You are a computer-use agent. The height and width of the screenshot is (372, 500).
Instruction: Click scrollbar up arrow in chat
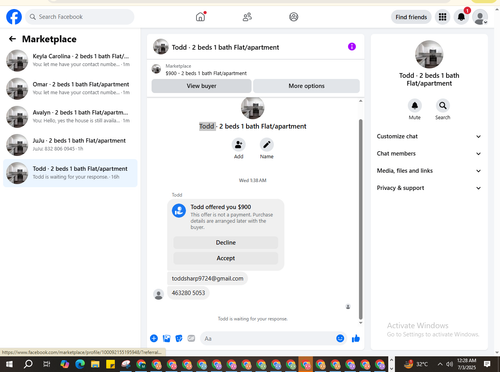pyautogui.click(x=360, y=101)
